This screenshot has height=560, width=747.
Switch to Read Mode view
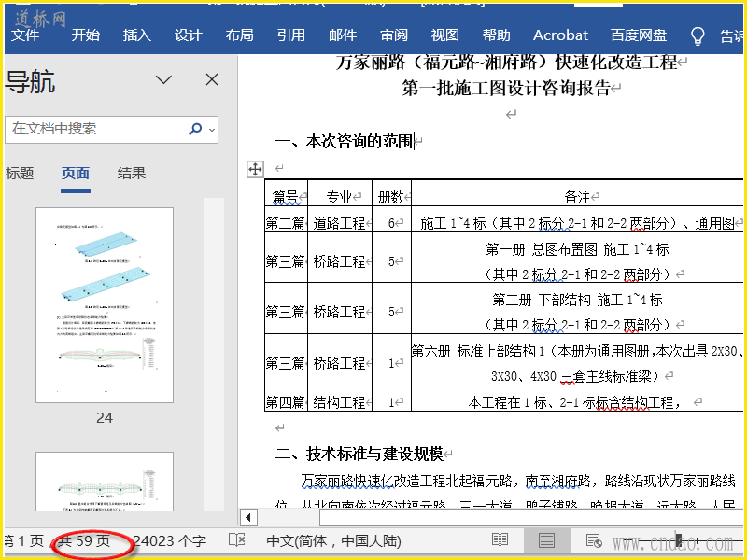click(500, 540)
